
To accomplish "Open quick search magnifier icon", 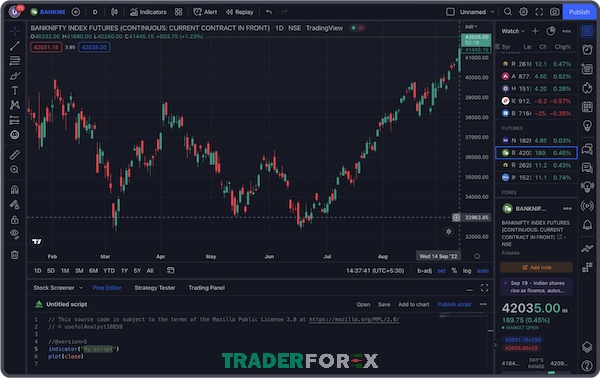I will pos(508,12).
